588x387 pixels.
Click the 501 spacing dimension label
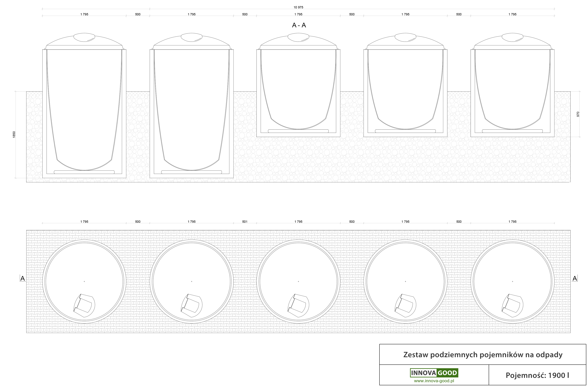pos(245,222)
